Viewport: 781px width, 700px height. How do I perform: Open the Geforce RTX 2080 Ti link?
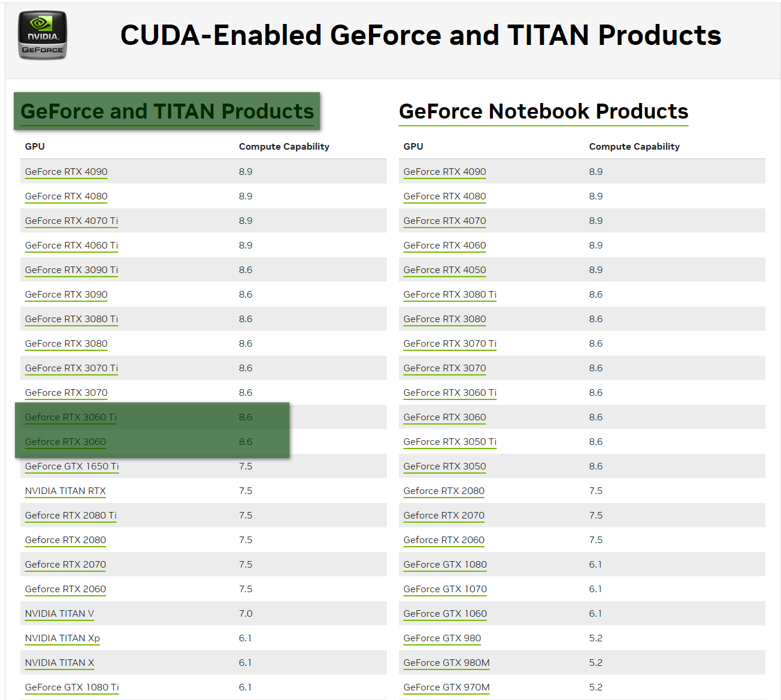(x=71, y=516)
